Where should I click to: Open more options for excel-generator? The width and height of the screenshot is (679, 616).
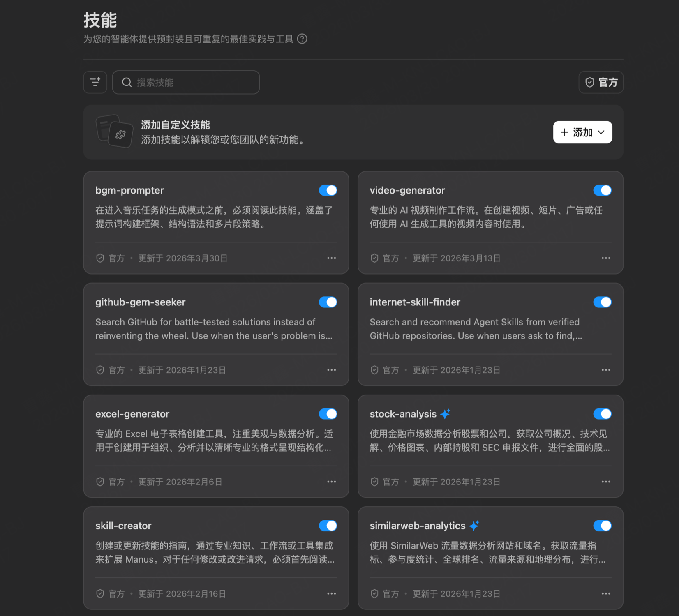331,482
